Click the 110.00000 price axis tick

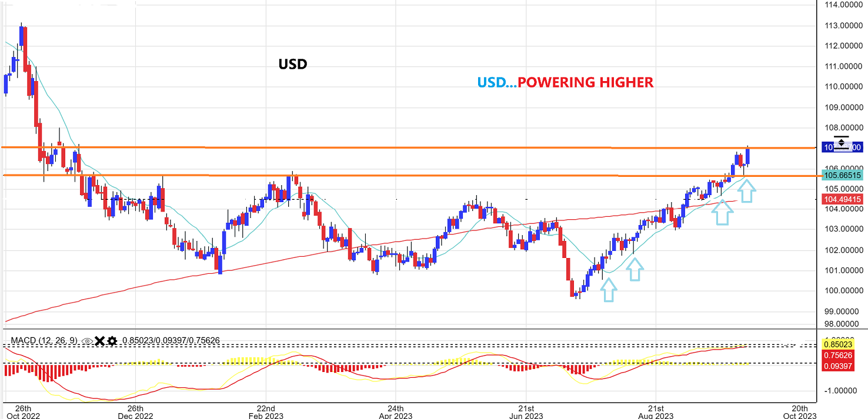[x=843, y=86]
